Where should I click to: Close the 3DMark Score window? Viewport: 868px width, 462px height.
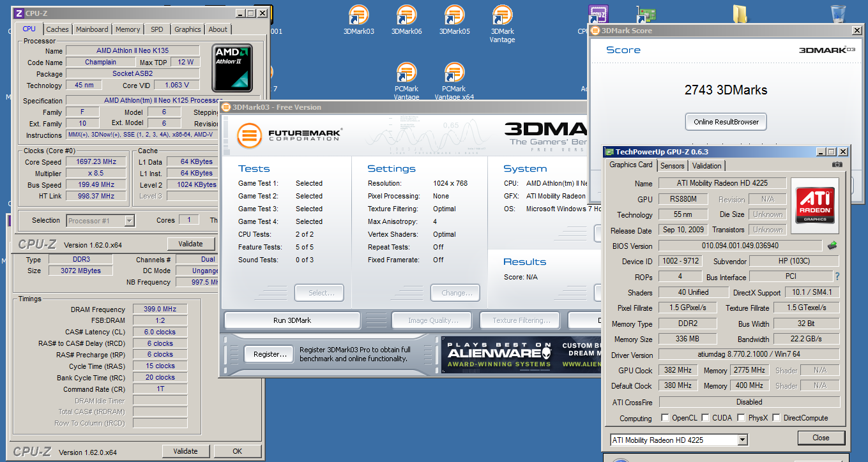[857, 31]
